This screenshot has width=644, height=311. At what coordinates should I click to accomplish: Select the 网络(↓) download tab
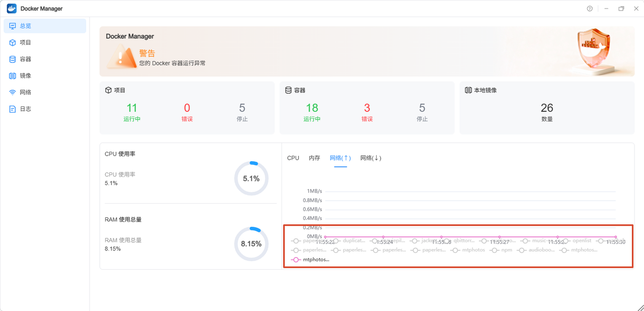pos(371,158)
